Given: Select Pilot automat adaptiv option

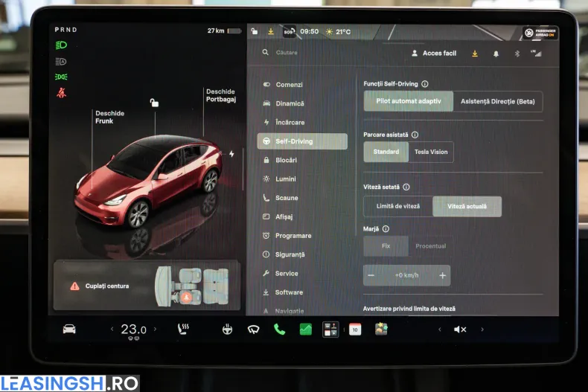Looking at the screenshot, I should pos(409,101).
